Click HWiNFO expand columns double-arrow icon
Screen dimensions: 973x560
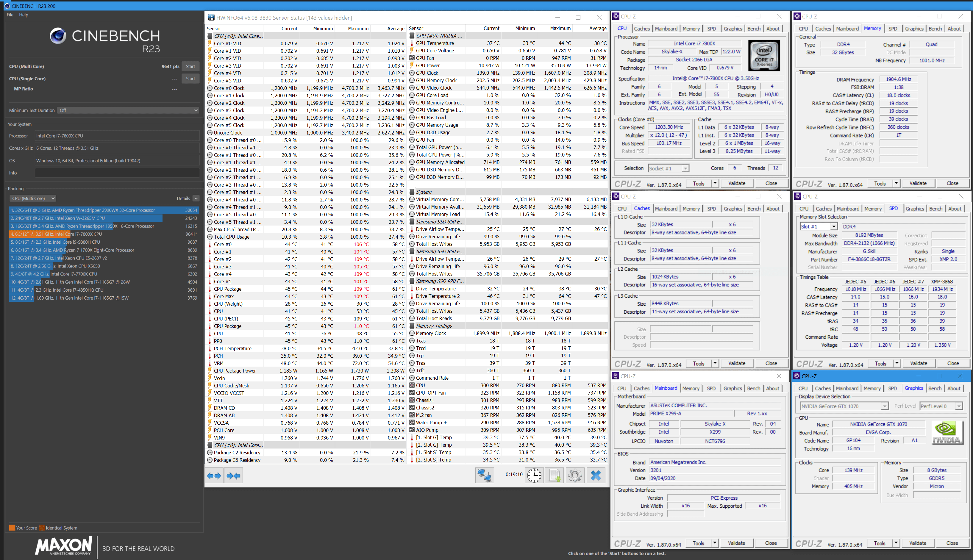(214, 476)
